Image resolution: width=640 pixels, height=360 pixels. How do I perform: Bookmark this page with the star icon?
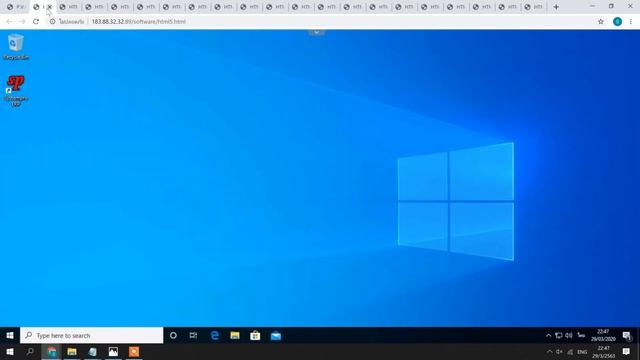click(x=601, y=22)
